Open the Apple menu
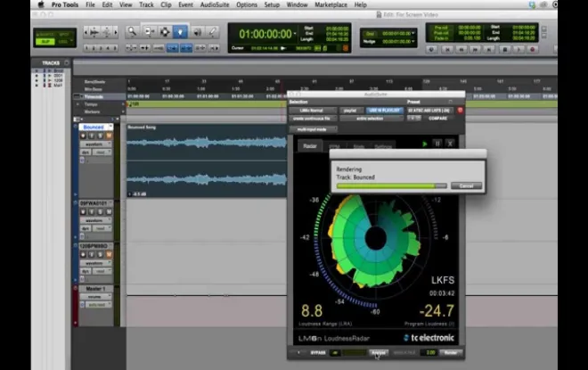588x370 pixels. [x=41, y=4]
